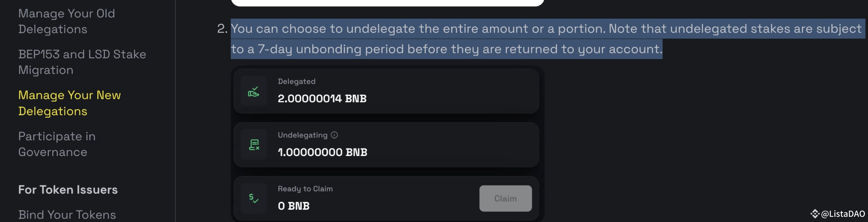The height and width of the screenshot is (222, 868).
Task: Click the Undelegating document icon
Action: pos(254,145)
